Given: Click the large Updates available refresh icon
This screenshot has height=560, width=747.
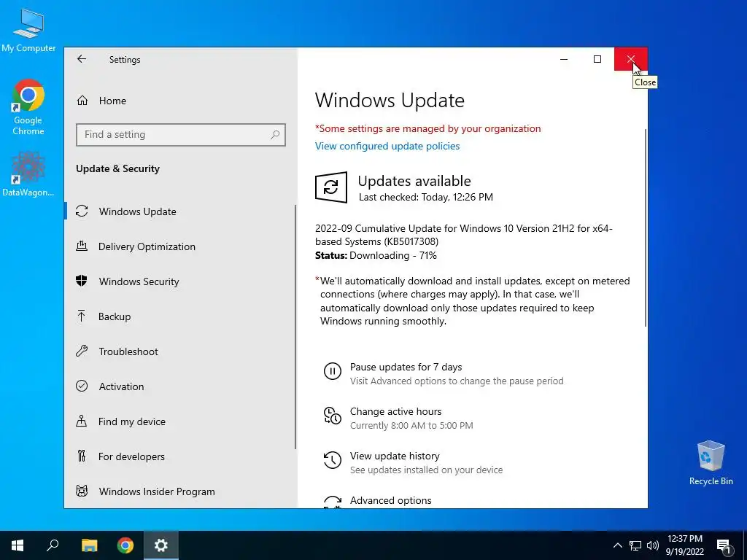Looking at the screenshot, I should pyautogui.click(x=331, y=187).
